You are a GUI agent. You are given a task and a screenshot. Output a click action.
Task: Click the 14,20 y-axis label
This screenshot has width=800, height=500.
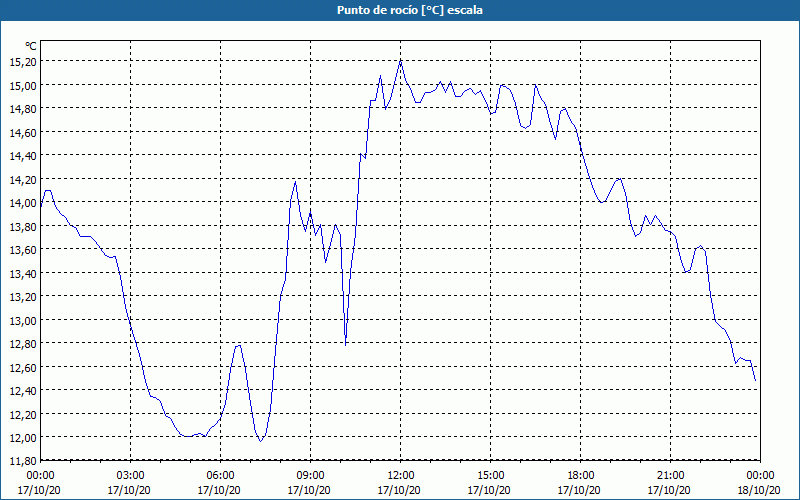coord(23,179)
